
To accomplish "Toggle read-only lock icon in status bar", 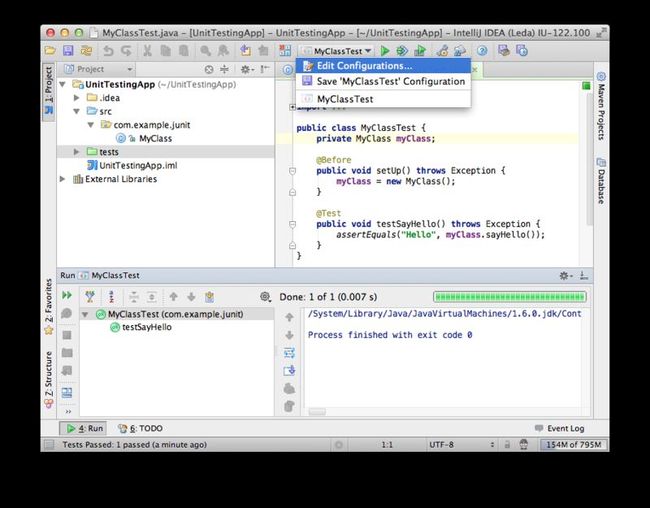I will coord(507,445).
